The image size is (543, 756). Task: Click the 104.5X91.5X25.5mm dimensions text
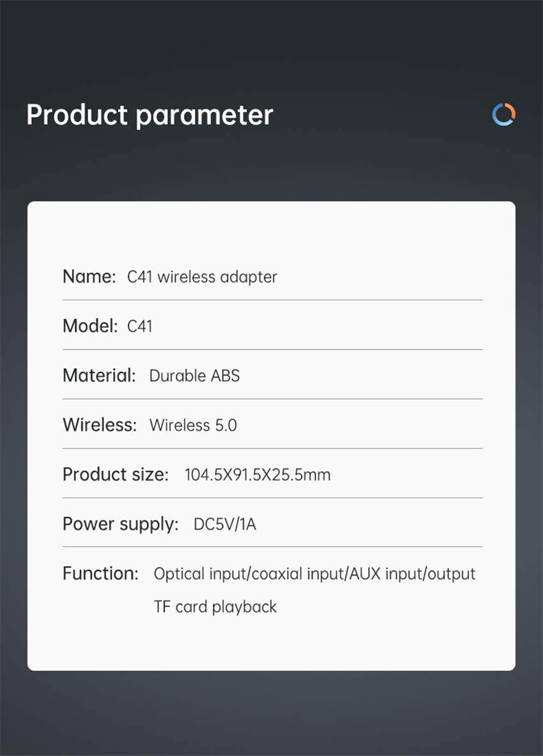257,474
